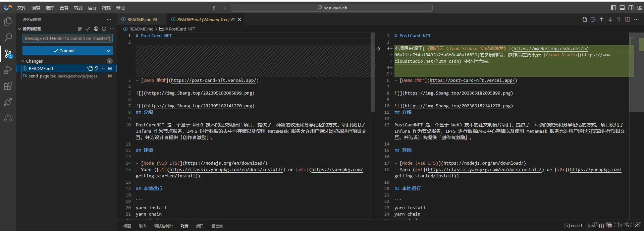644x231 pixels.
Task: Focus the commit message input field
Action: [x=67, y=38]
